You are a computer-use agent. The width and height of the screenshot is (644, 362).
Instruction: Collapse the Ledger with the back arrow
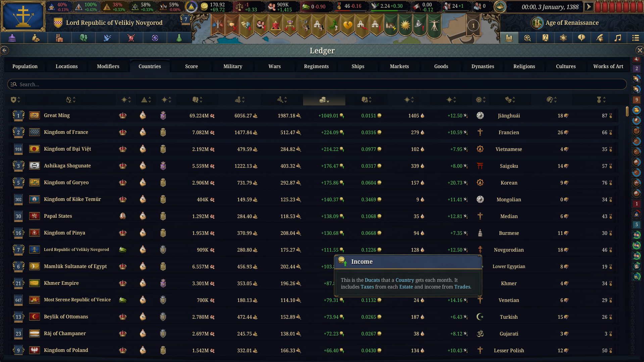pos(4,50)
